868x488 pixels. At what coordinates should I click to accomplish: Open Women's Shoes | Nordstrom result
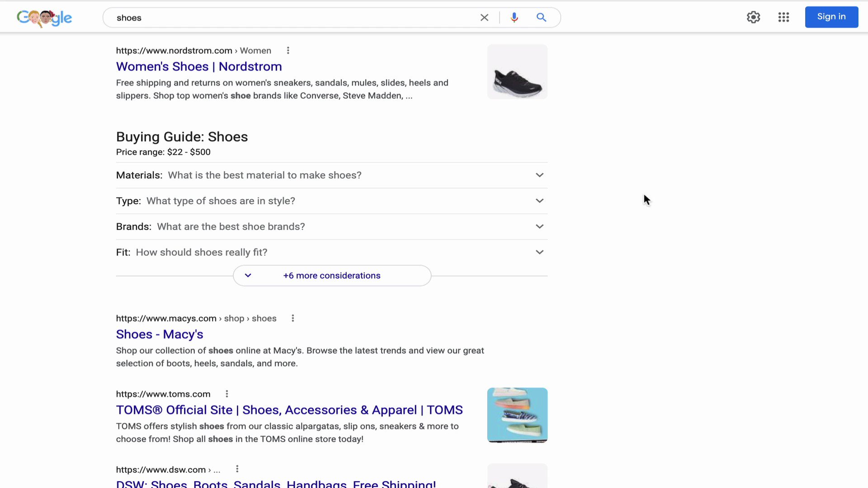click(199, 66)
